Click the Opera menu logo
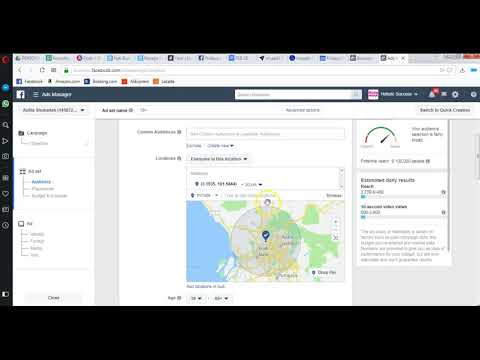 6,60
